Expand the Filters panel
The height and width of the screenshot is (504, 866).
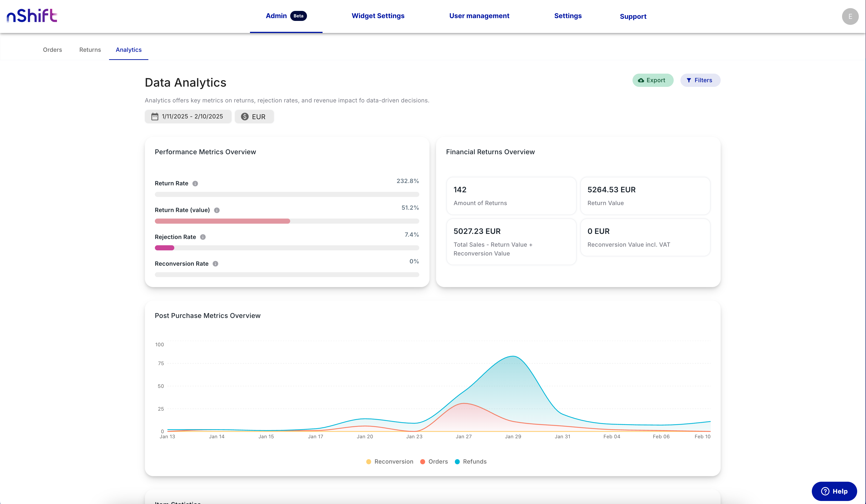tap(700, 80)
